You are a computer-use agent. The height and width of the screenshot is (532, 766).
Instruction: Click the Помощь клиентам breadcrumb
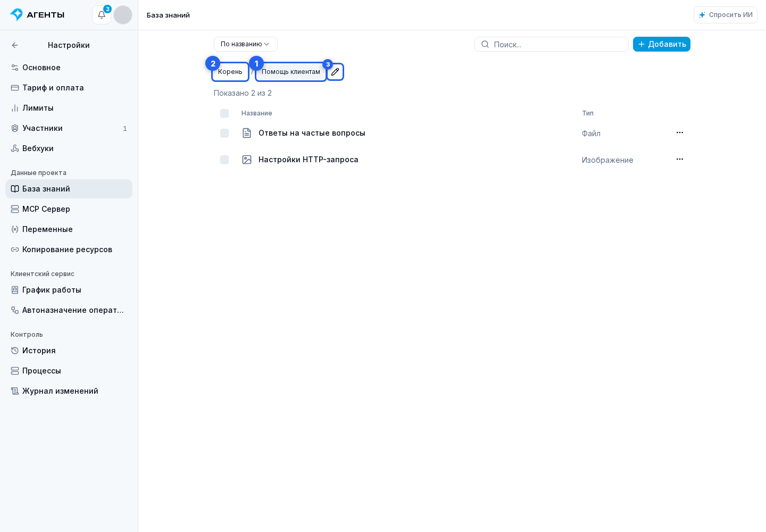pyautogui.click(x=291, y=72)
